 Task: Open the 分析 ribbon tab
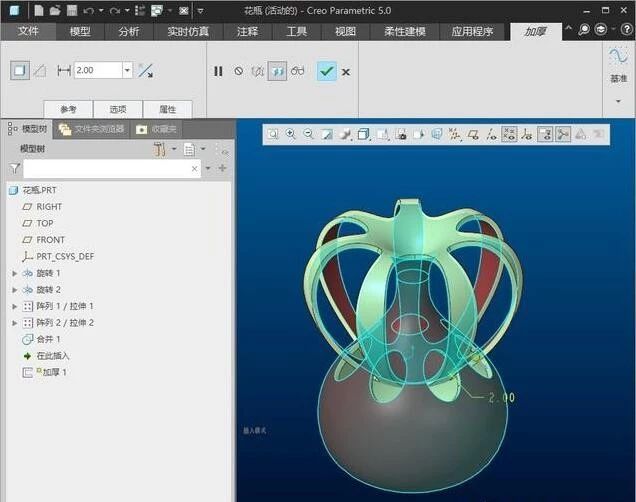click(129, 31)
